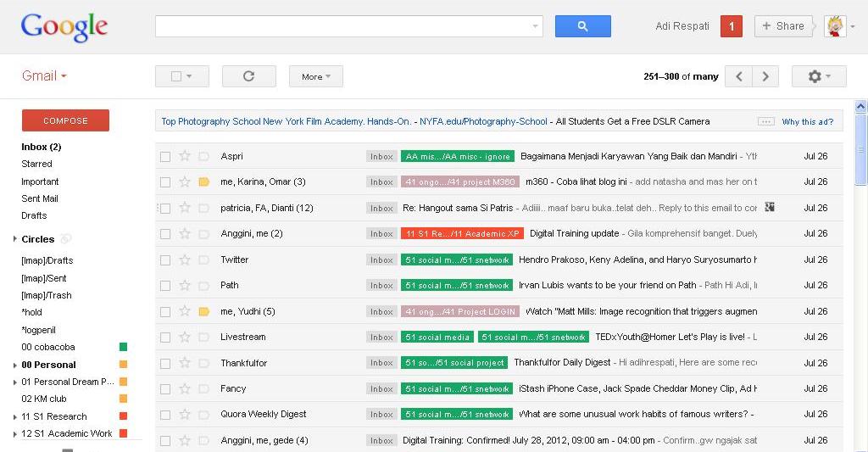Click red swatch beside 12 S1 Academic Work
This screenshot has width=868, height=452.
tap(124, 433)
